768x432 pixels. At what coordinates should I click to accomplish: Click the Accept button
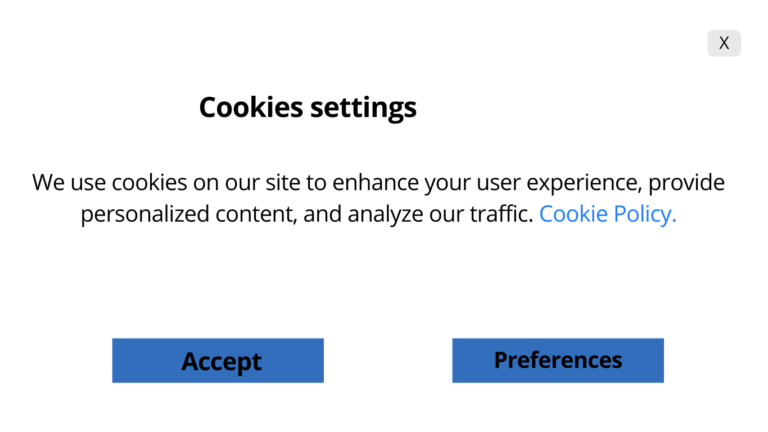click(x=218, y=360)
